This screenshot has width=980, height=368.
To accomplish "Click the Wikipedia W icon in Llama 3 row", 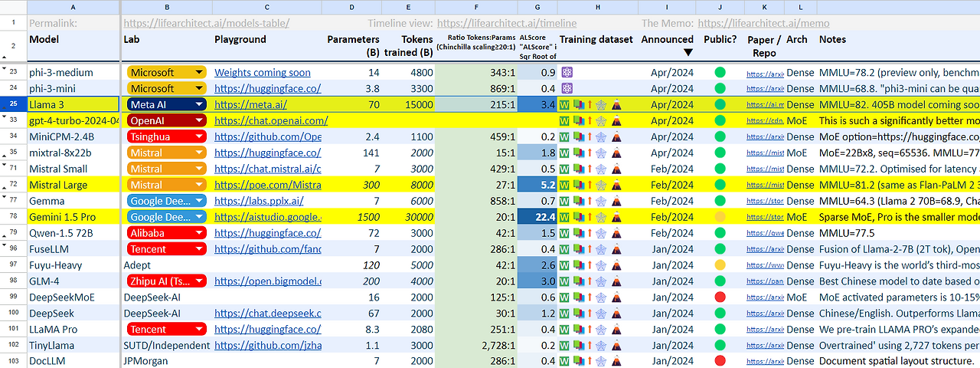I will 564,104.
